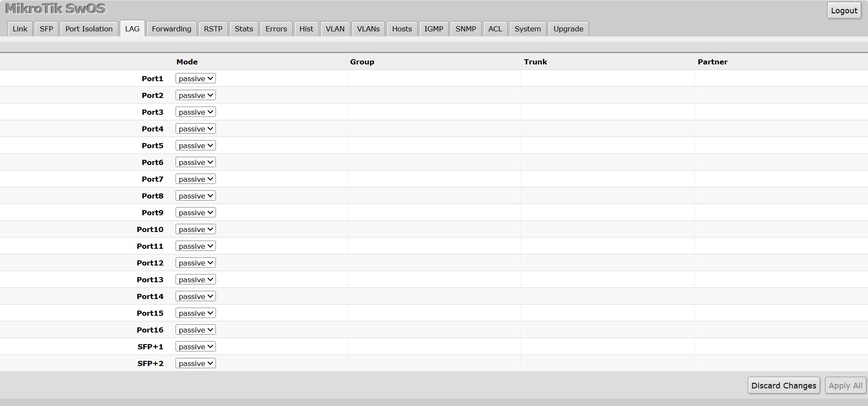
Task: Click the Discard Changes button
Action: [x=784, y=385]
